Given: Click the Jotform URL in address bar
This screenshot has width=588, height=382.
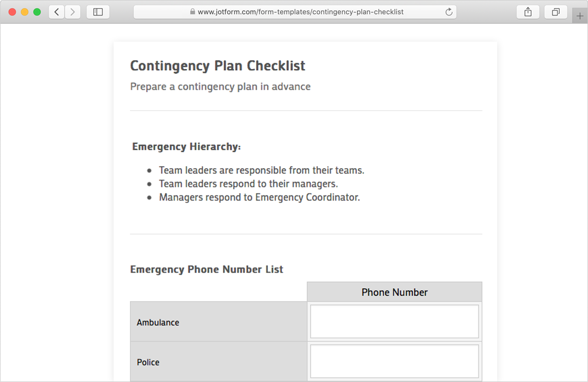Looking at the screenshot, I should (300, 12).
